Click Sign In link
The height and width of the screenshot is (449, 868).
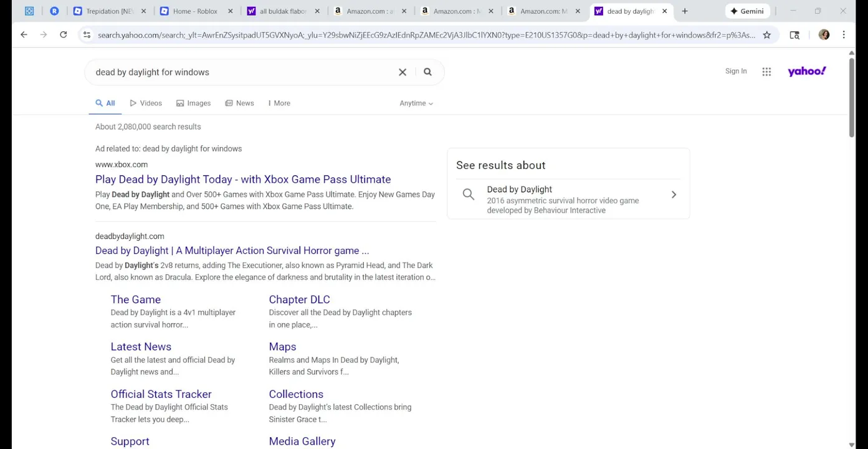click(x=736, y=71)
